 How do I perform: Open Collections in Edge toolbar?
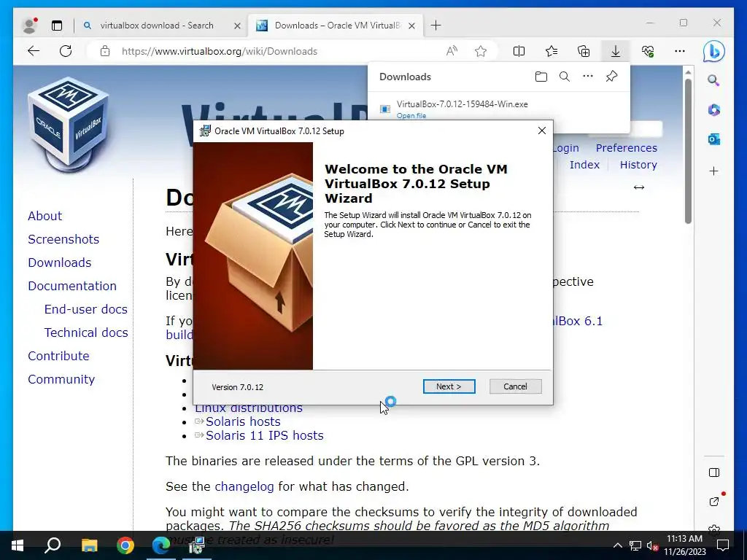tap(584, 51)
